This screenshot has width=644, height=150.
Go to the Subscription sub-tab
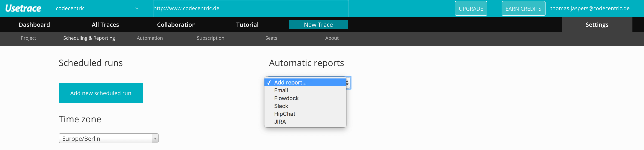click(211, 38)
